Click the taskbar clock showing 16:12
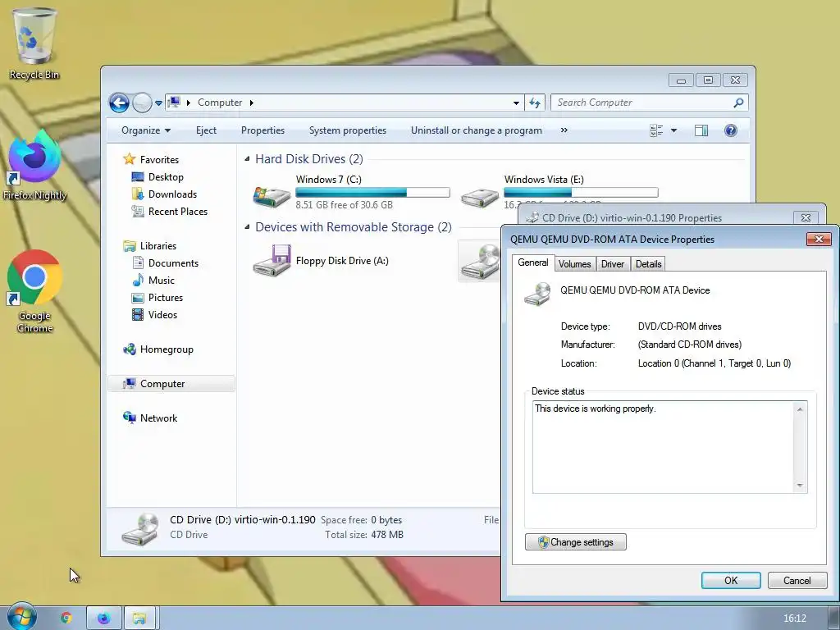This screenshot has height=630, width=840. [x=794, y=619]
